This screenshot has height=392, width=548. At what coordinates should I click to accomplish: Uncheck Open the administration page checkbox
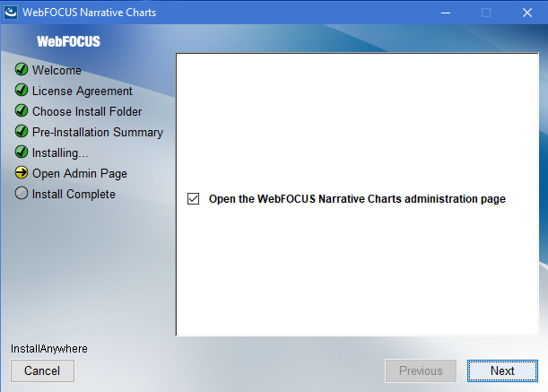click(193, 198)
